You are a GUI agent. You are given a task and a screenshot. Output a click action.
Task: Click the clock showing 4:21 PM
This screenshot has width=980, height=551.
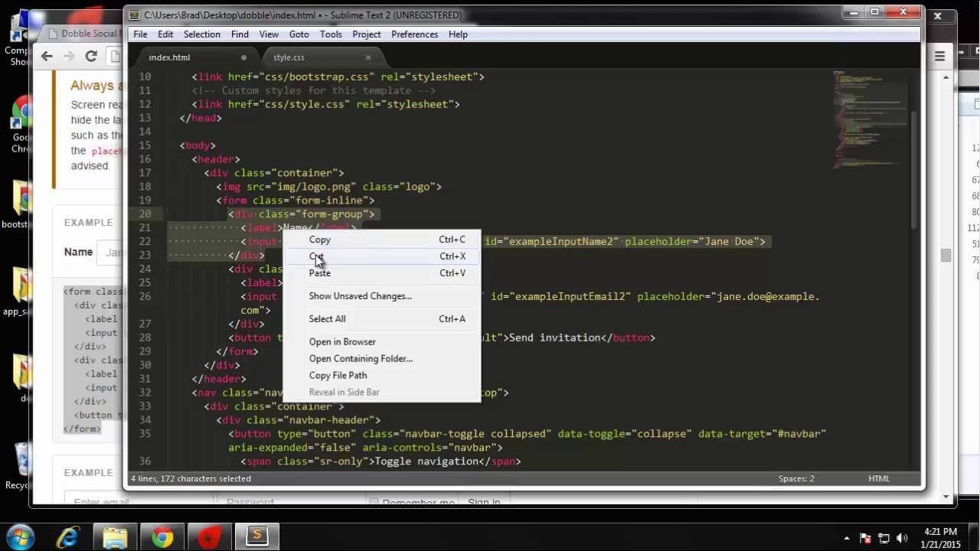coord(941,531)
